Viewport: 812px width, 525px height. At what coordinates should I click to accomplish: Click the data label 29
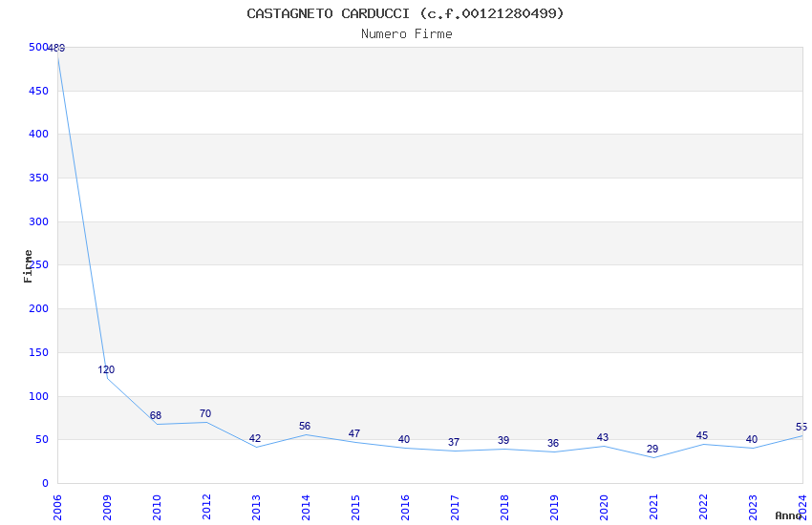point(652,450)
